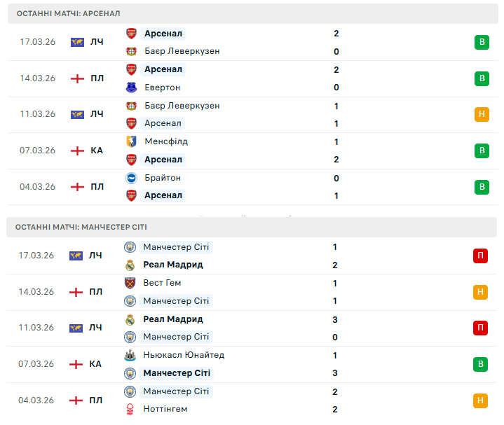Click the Brighton club crest
Image resolution: width=504 pixels, height=425 pixels.
(x=131, y=178)
